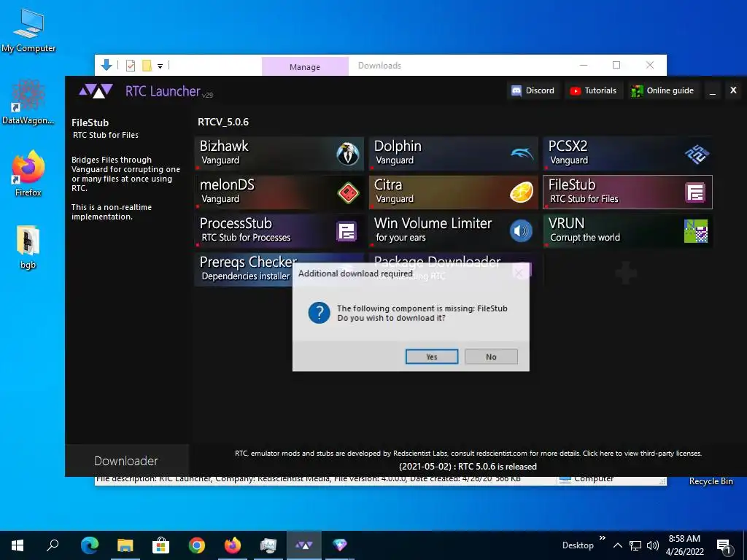This screenshot has width=747, height=560.
Task: Open bgb desktop folder icon
Action: tap(28, 246)
